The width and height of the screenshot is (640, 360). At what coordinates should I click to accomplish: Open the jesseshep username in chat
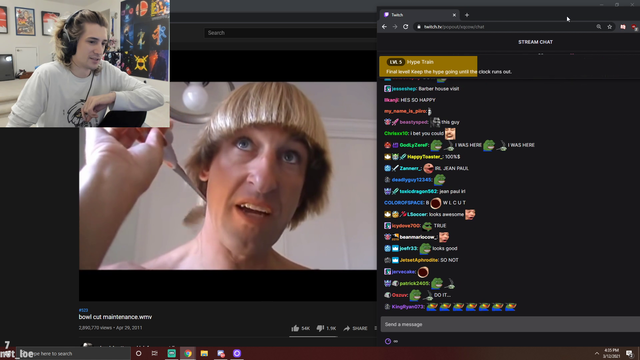(404, 89)
